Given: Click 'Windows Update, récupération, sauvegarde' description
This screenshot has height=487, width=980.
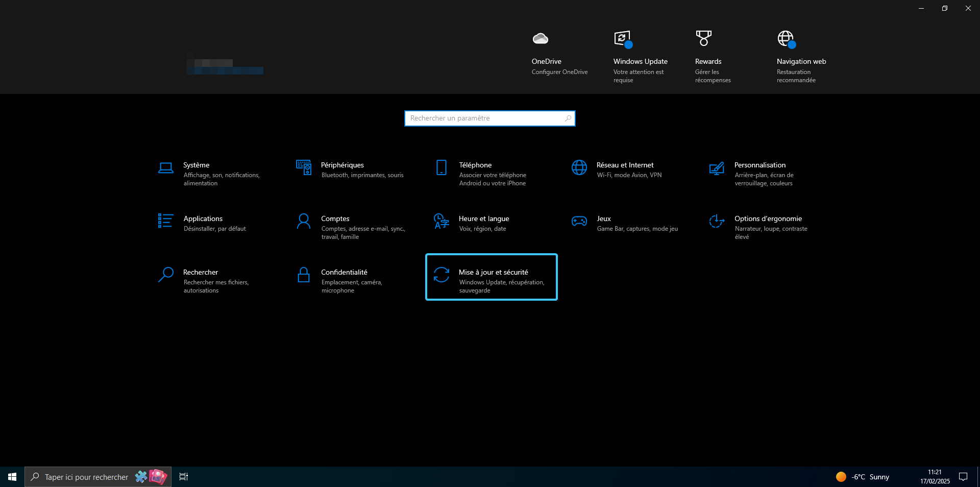Looking at the screenshot, I should pos(502,286).
